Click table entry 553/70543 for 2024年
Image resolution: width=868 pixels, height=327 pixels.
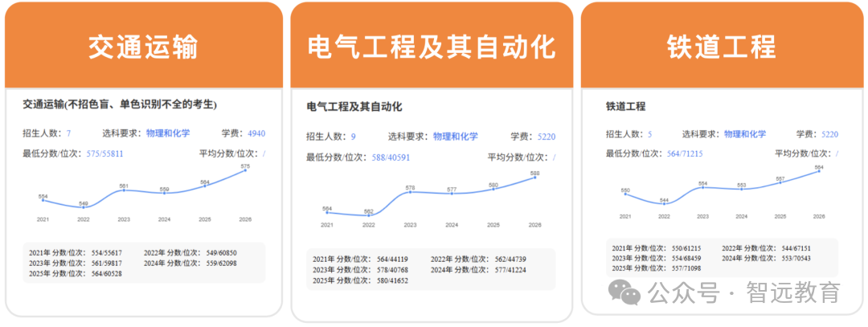(x=796, y=259)
